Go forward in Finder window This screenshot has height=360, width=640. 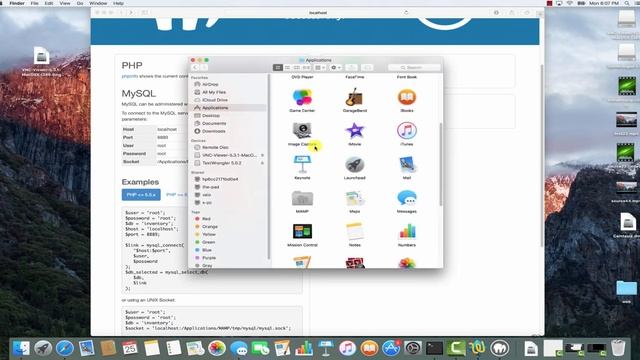coord(204,67)
